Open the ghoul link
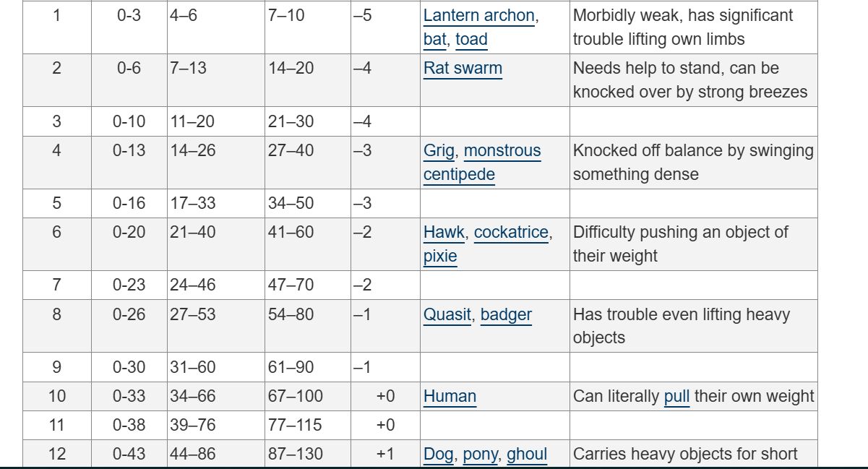The width and height of the screenshot is (868, 469). coord(527,455)
